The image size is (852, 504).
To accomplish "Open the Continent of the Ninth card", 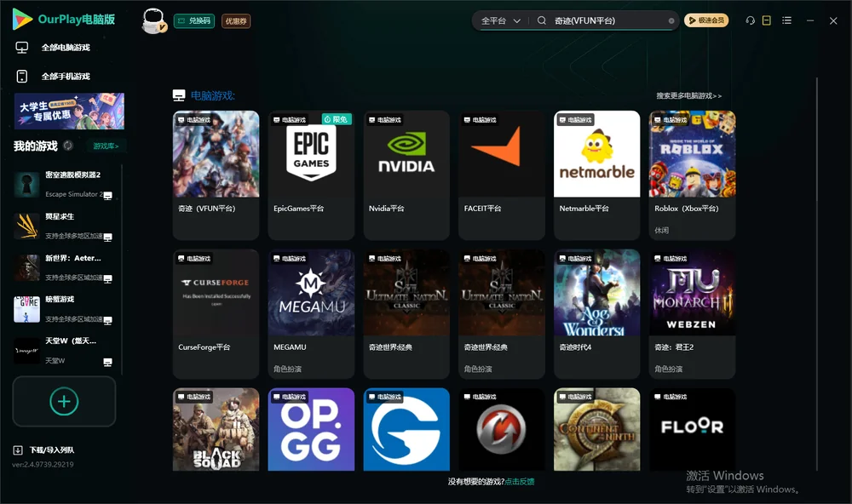I will tap(597, 429).
